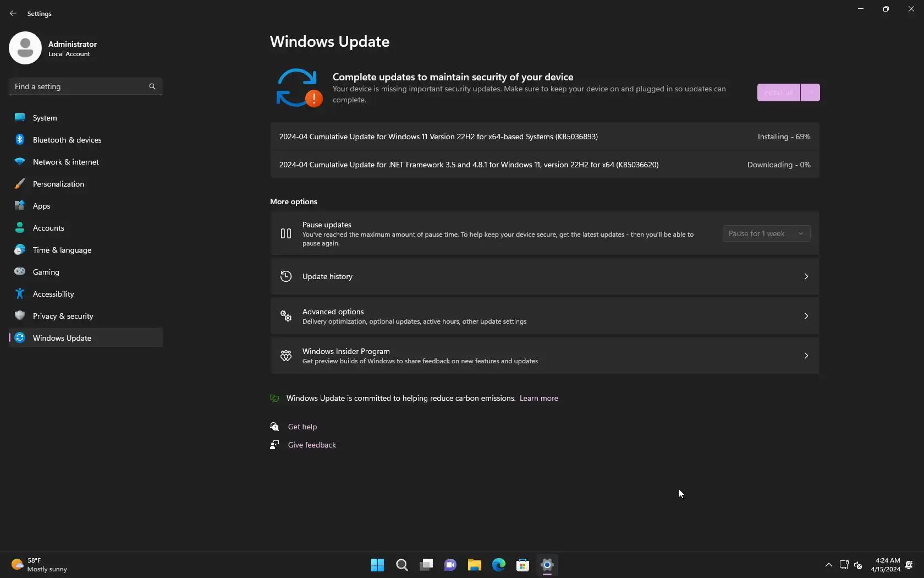Screen dimensions: 924x578
Task: Expand Update history with its chevron
Action: (x=806, y=276)
